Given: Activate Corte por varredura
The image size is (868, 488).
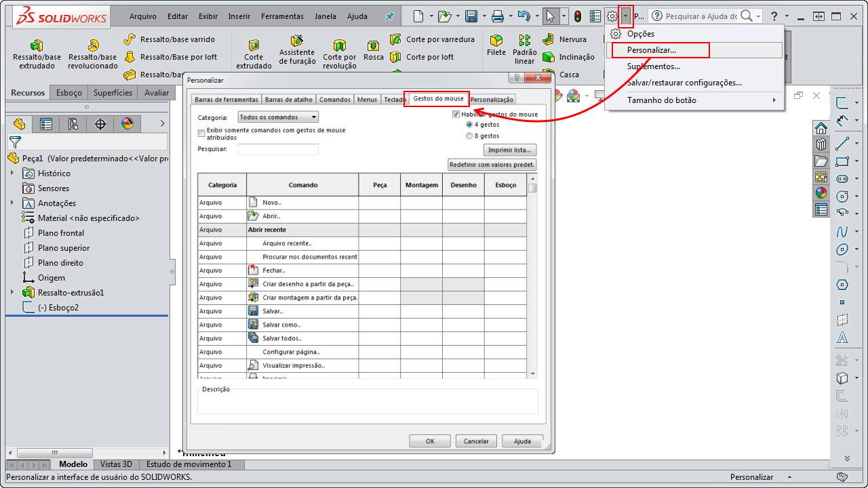Looking at the screenshot, I should tap(432, 39).
